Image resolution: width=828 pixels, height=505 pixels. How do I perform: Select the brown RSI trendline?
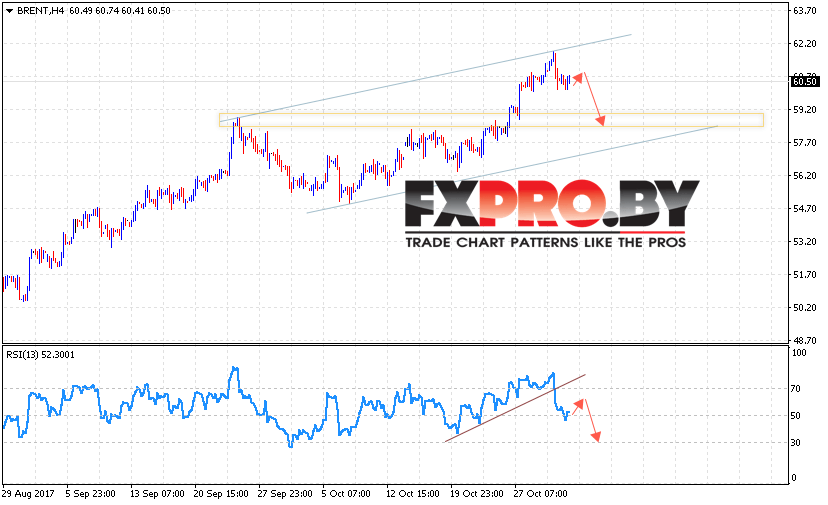(515, 408)
